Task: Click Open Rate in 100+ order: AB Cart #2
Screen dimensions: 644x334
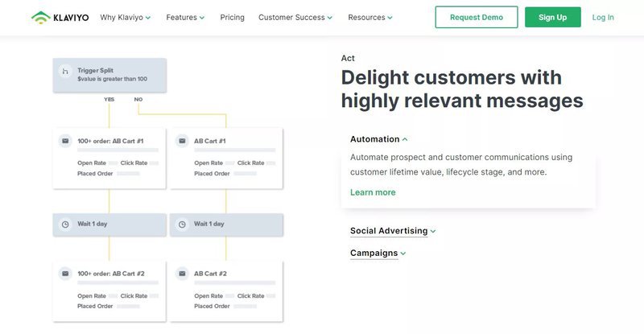Action: [92, 296]
